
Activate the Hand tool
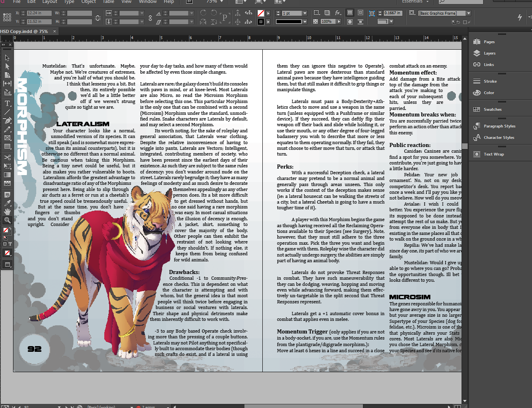[x=7, y=212]
